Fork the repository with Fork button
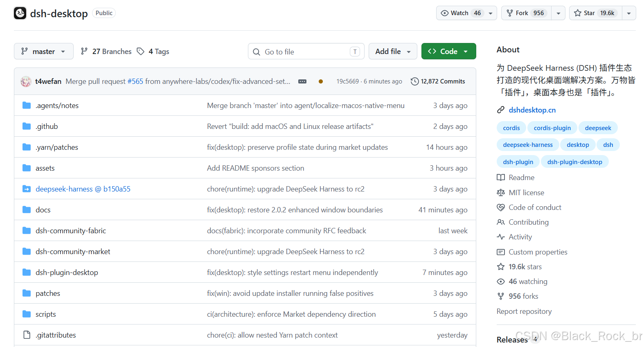 (x=526, y=13)
